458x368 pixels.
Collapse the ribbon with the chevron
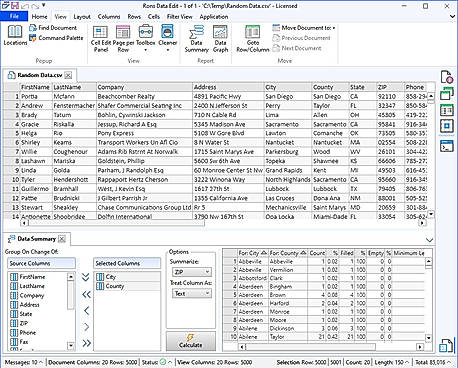(x=452, y=16)
